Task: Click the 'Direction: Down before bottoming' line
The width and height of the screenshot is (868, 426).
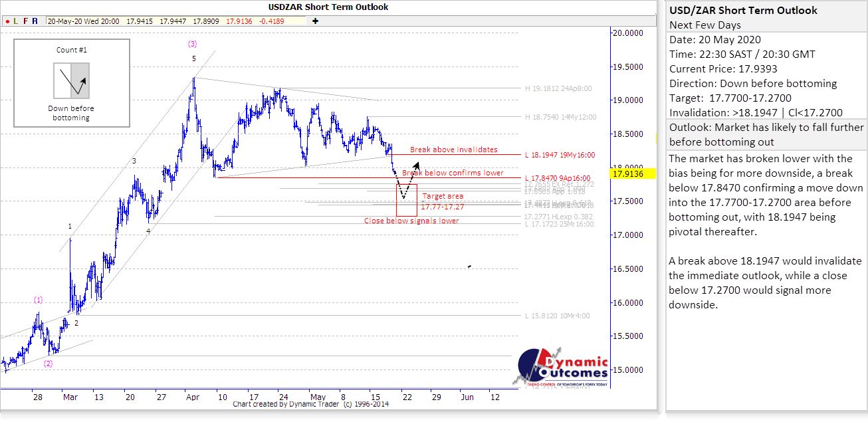Action: point(753,84)
